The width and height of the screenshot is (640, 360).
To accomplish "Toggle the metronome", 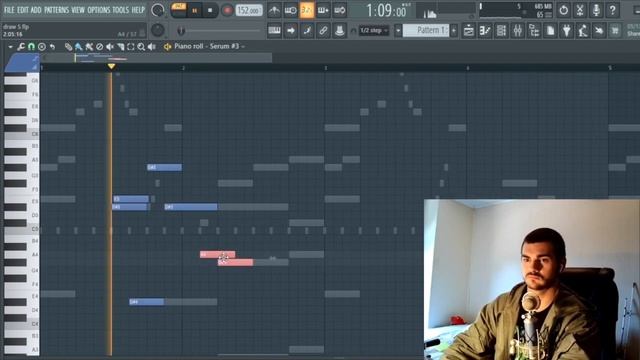I will pos(274,10).
